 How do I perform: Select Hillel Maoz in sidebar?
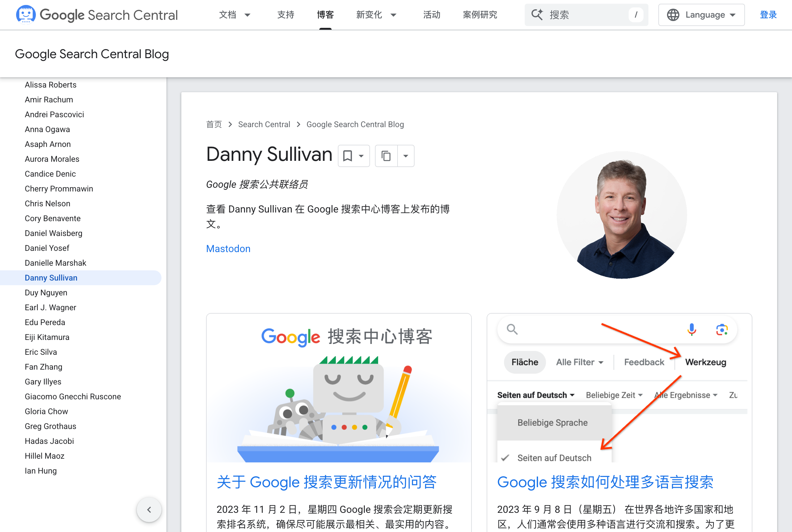coord(45,456)
